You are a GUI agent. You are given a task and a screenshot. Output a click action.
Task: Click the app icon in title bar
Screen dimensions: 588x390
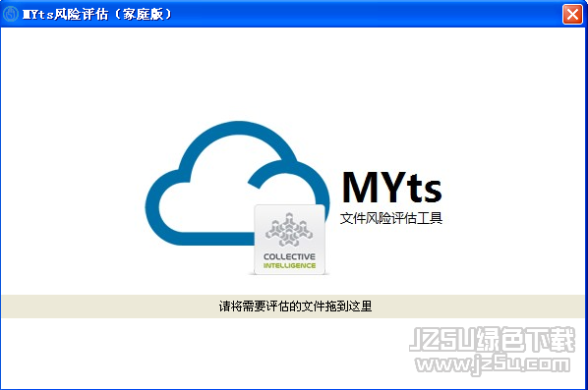(x=11, y=14)
